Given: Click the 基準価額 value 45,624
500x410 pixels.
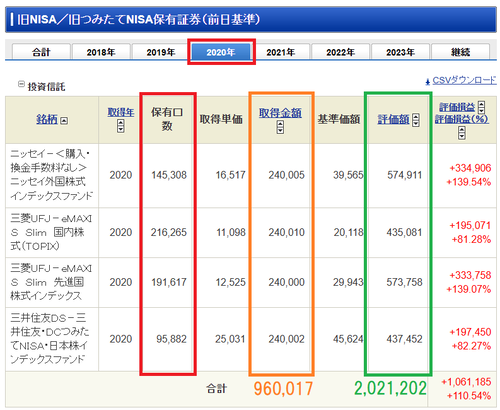Looking at the screenshot, I should point(348,339).
